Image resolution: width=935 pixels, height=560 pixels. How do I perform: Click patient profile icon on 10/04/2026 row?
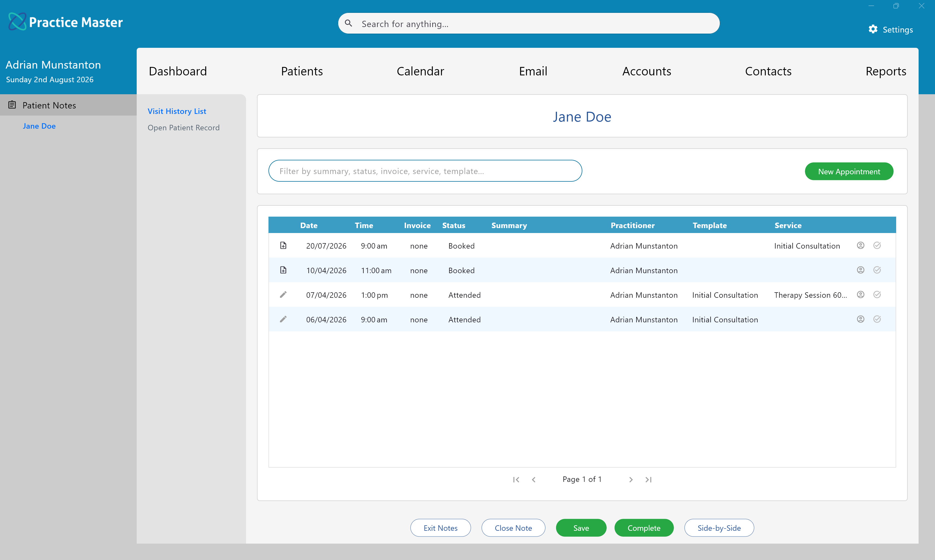(x=861, y=270)
